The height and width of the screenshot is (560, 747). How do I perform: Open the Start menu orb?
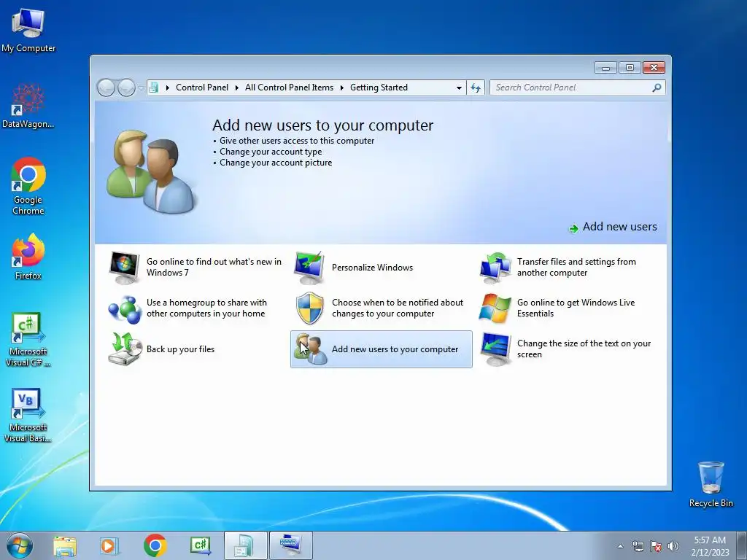coord(20,545)
